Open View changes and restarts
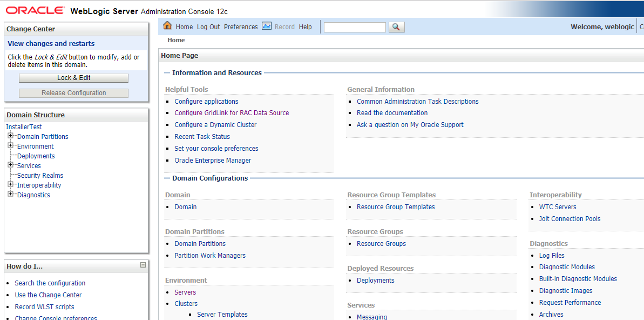Image resolution: width=644 pixels, height=320 pixels. 51,44
